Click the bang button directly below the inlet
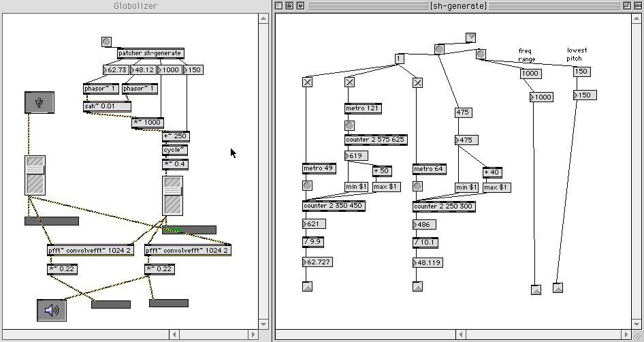 point(440,49)
